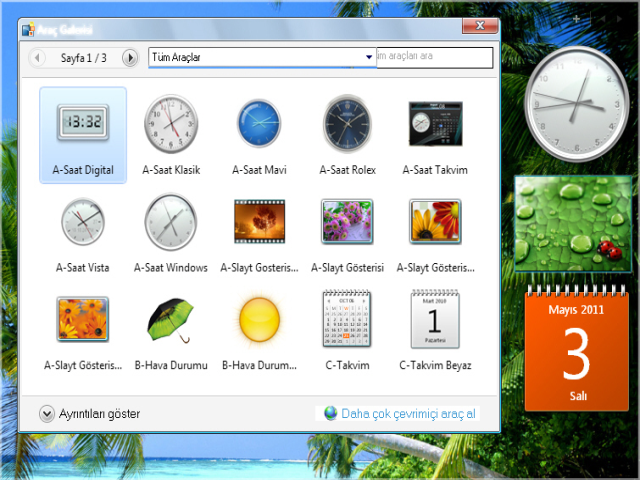640x480 pixels.
Task: Click the sidebar plus button to add gadgets
Action: [576, 19]
